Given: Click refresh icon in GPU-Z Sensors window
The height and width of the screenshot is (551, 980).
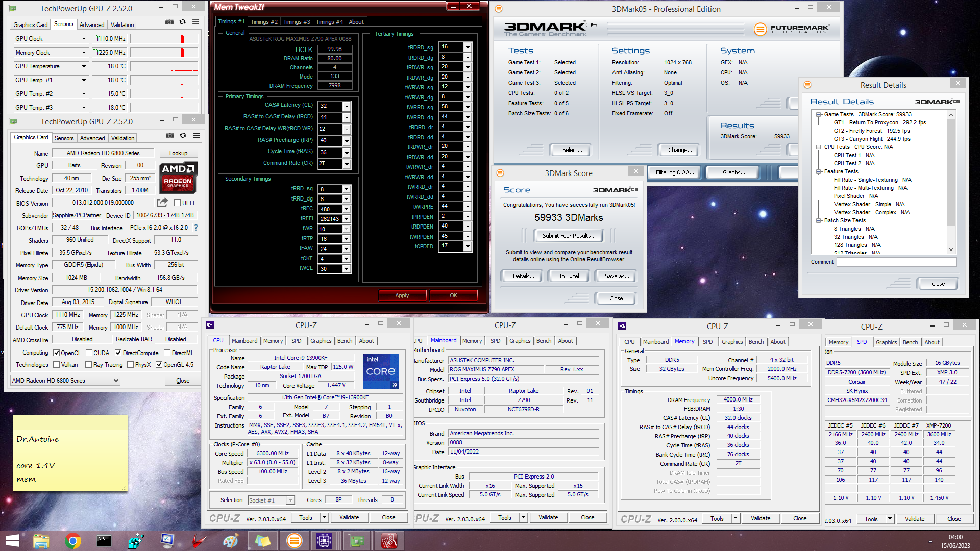Looking at the screenshot, I should [183, 22].
